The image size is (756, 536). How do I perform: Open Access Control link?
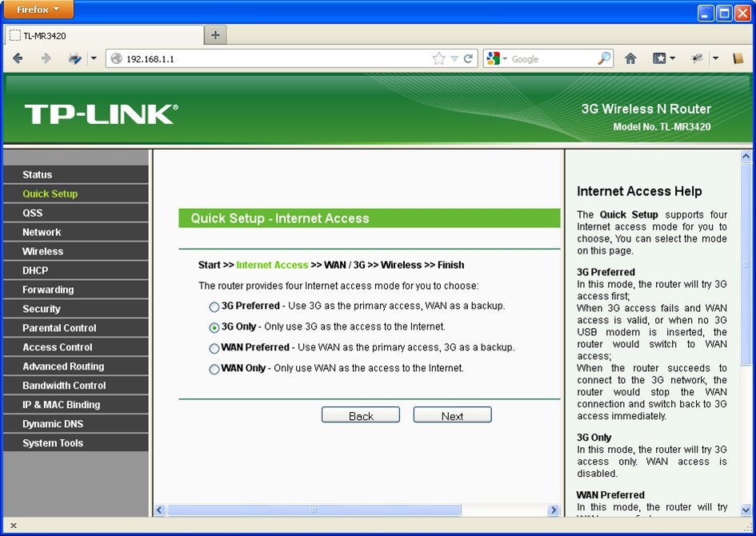(x=76, y=347)
